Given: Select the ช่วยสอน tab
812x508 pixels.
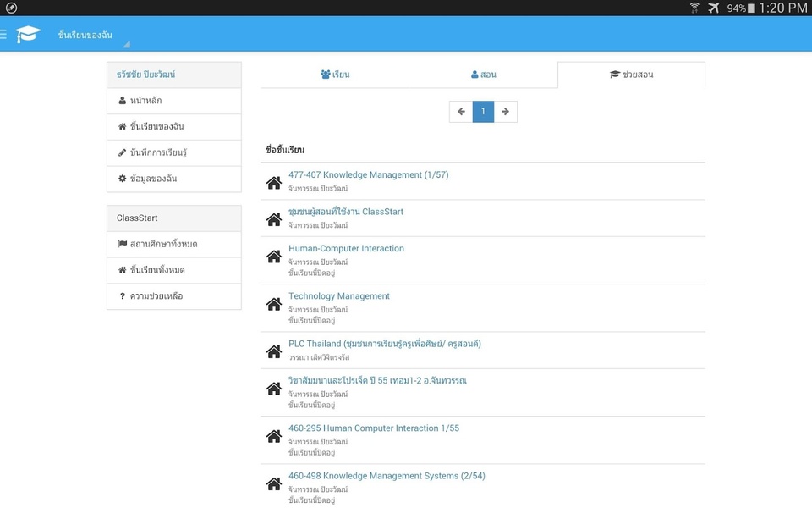Looking at the screenshot, I should point(631,75).
